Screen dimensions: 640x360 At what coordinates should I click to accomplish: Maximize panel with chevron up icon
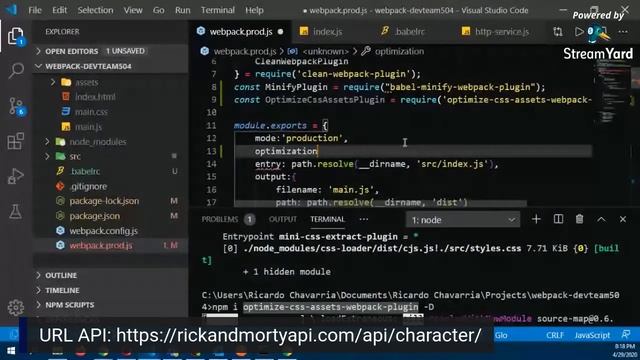tap(601, 219)
